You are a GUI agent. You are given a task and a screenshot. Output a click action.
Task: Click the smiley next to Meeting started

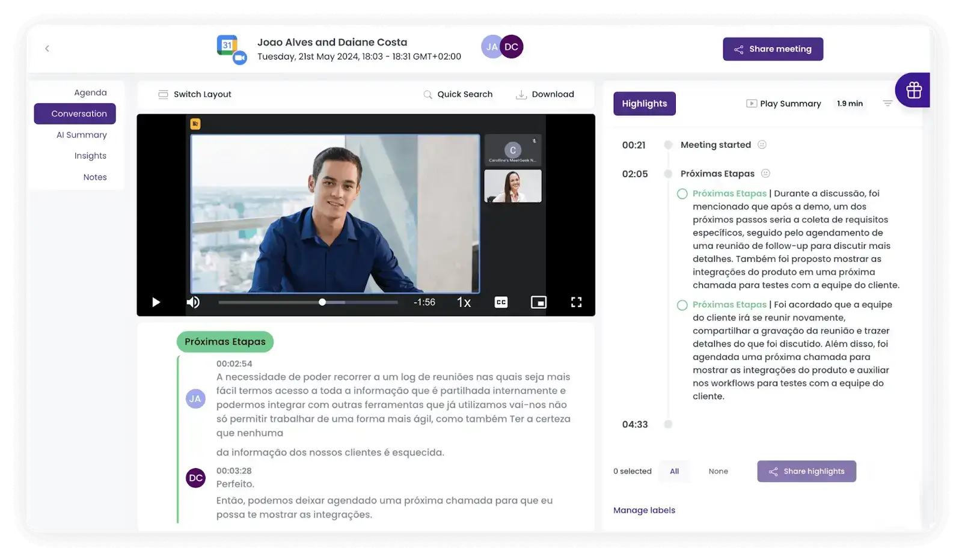point(762,145)
